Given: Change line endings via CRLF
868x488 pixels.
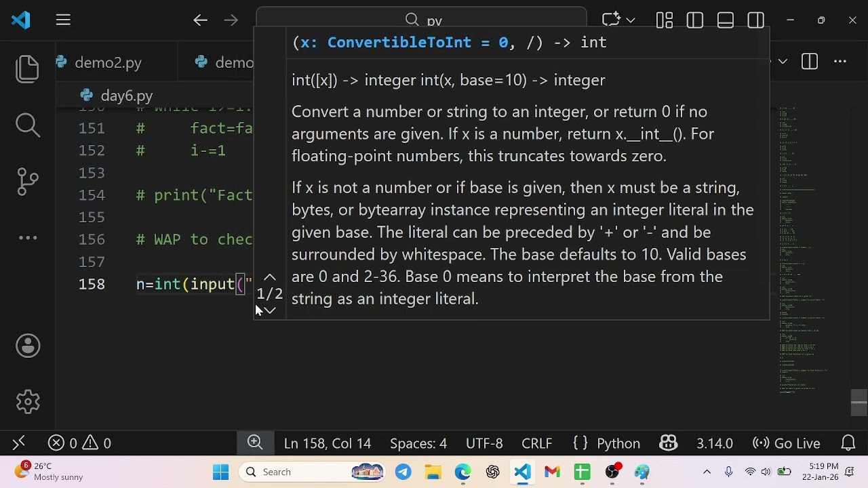Looking at the screenshot, I should coord(536,443).
